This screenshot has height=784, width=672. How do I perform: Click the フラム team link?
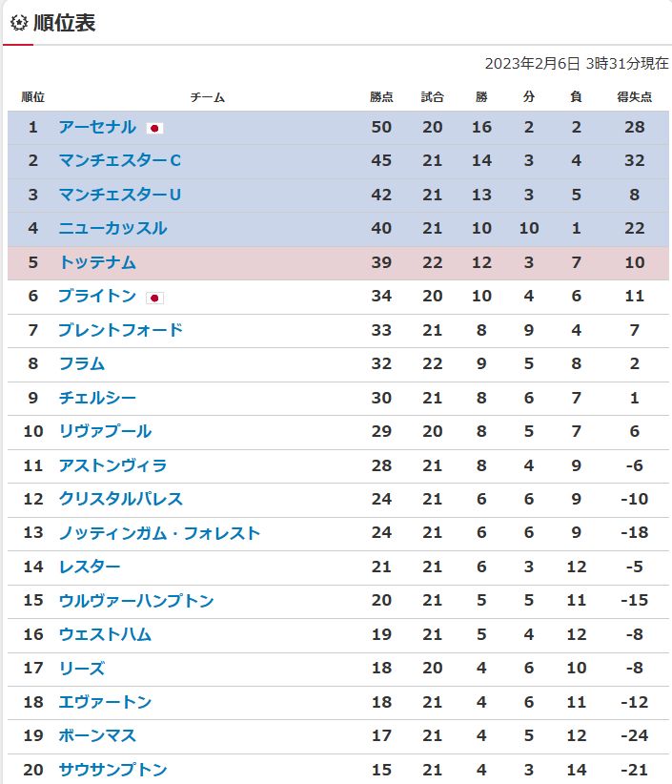tap(82, 363)
